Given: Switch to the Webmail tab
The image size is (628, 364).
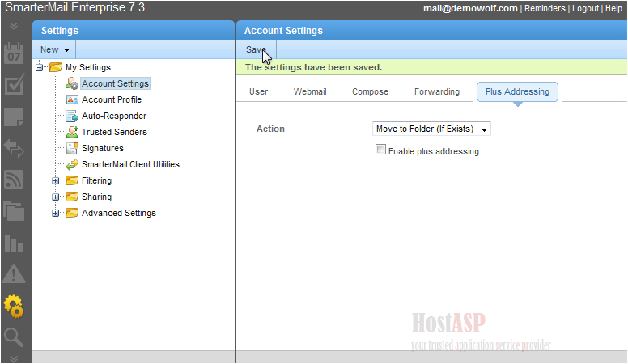Looking at the screenshot, I should pos(310,91).
